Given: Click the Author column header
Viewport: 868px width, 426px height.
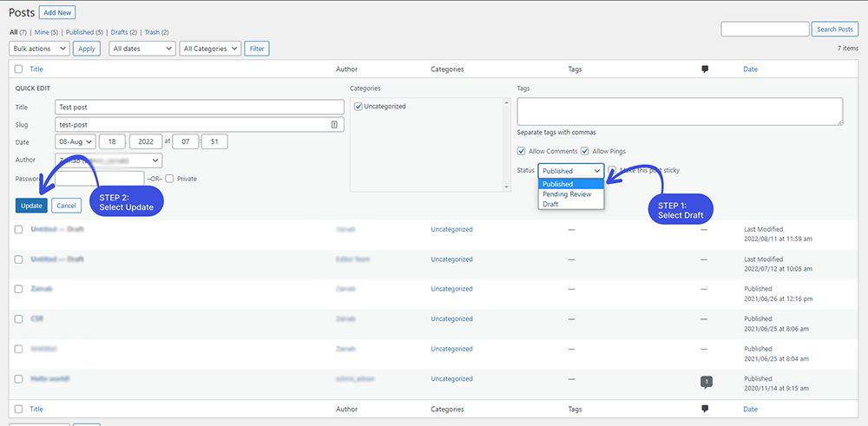Looking at the screenshot, I should pyautogui.click(x=346, y=69).
